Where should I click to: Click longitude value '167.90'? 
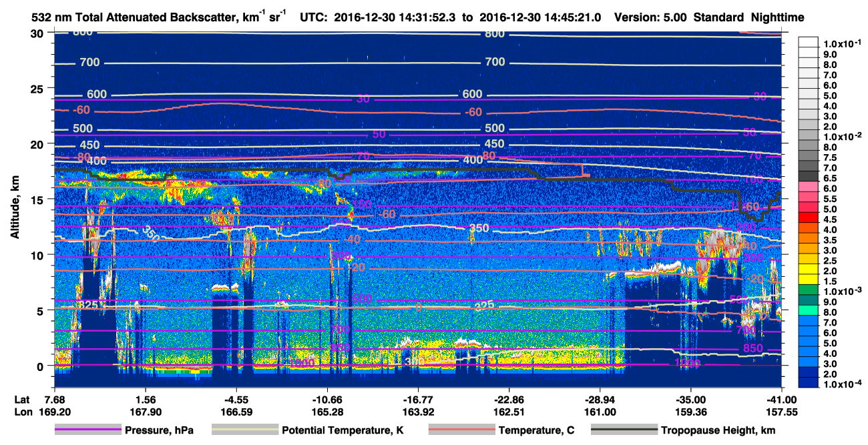click(145, 412)
